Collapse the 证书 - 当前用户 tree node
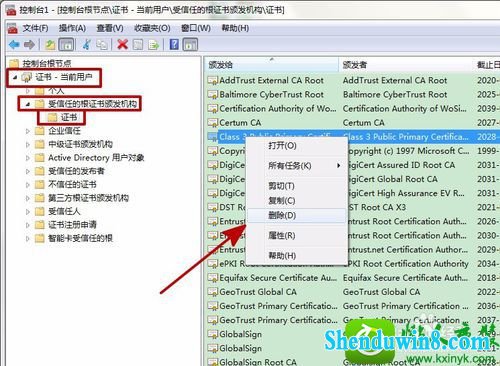 pos(15,78)
